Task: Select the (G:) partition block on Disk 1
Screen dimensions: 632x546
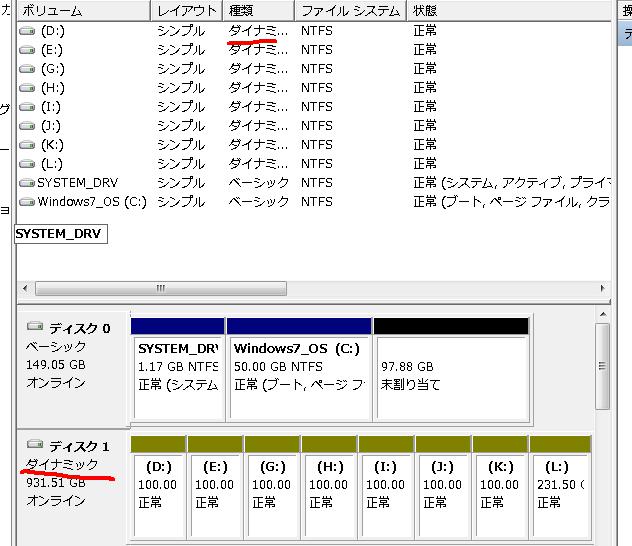Action: 272,488
